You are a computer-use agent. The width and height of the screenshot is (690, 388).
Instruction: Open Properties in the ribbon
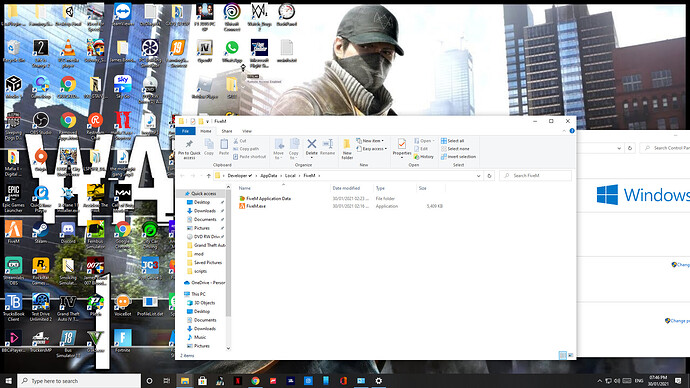click(x=401, y=147)
